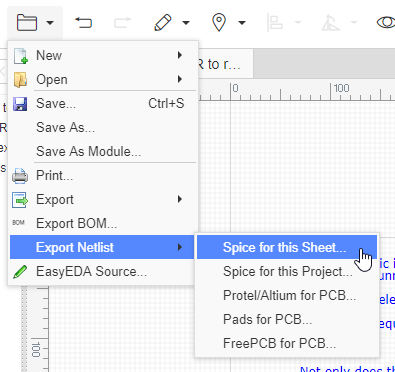Open the dropdown arrow beside the pin icon
The width and height of the screenshot is (395, 372).
[242, 23]
